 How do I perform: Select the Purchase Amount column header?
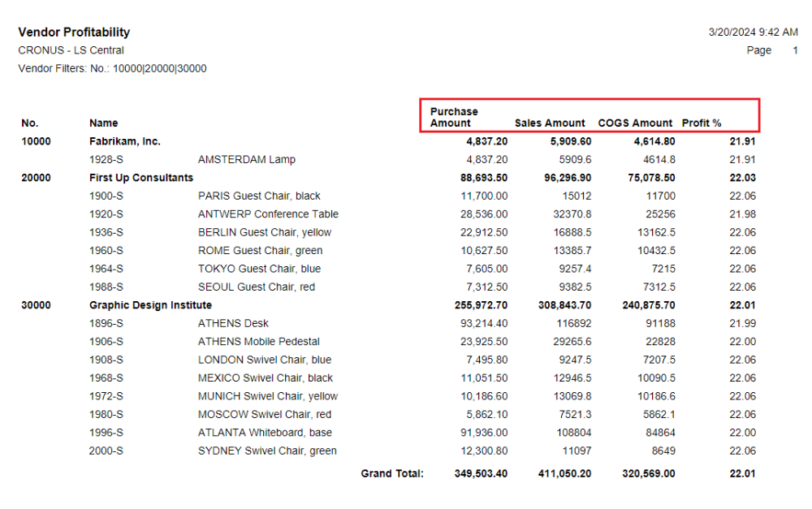tap(454, 117)
